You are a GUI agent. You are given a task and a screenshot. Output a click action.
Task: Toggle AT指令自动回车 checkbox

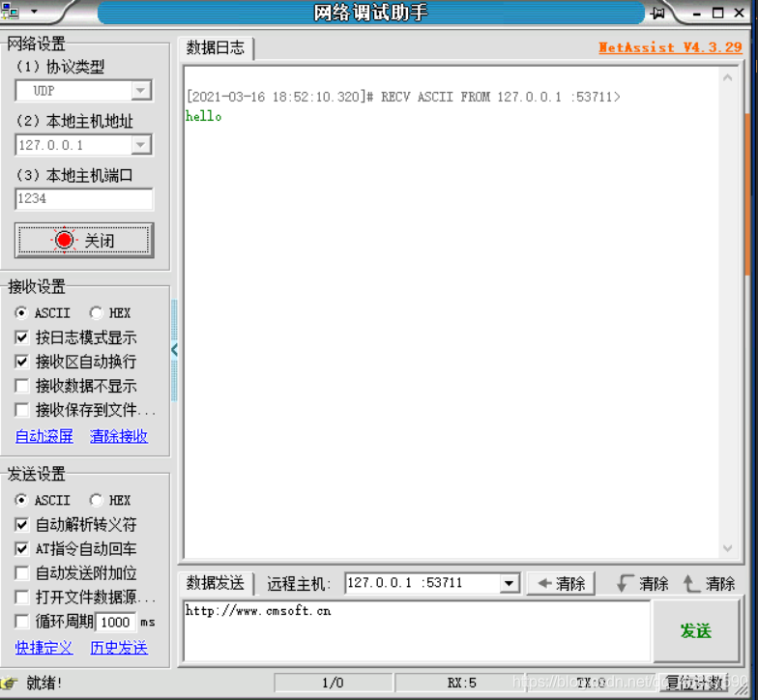click(x=21, y=549)
